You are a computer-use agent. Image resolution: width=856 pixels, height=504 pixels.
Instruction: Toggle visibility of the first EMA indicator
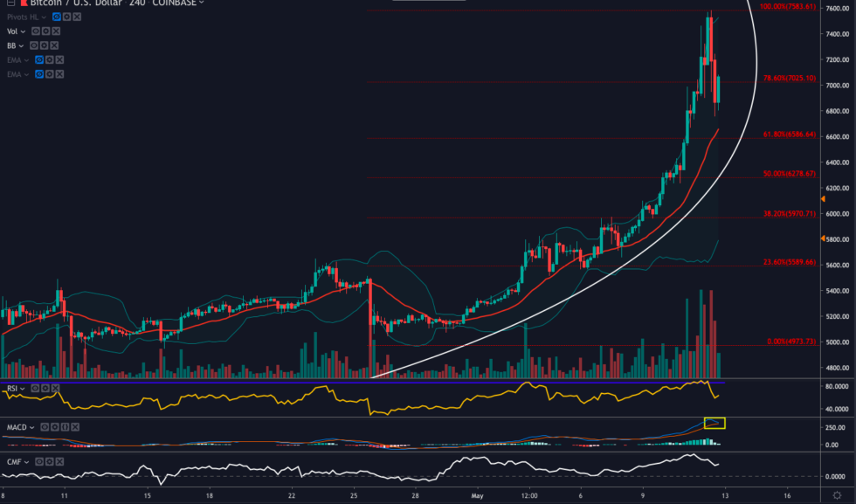tap(39, 59)
